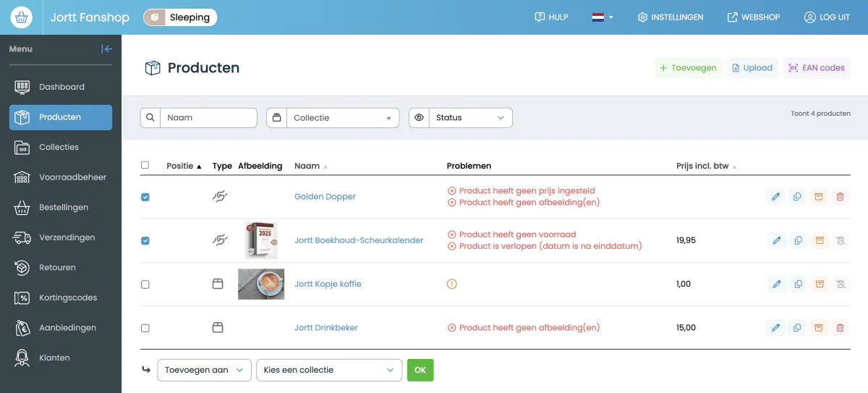
Task: Open Kortingscodes in the sidebar menu
Action: (61, 297)
